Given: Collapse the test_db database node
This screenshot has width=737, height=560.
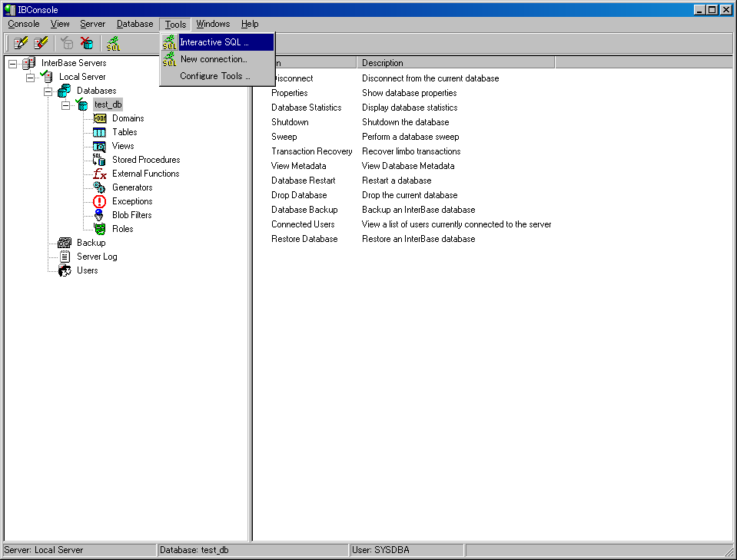Looking at the screenshot, I should click(65, 104).
